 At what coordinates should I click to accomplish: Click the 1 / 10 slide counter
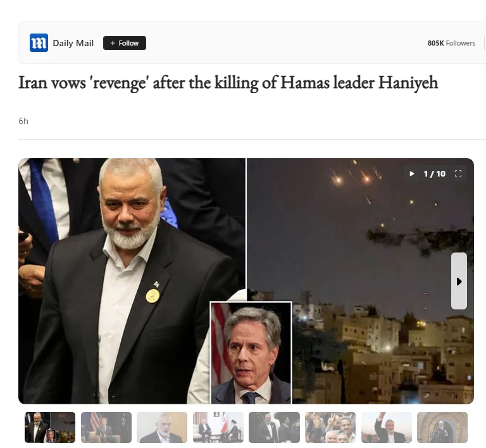(x=435, y=174)
